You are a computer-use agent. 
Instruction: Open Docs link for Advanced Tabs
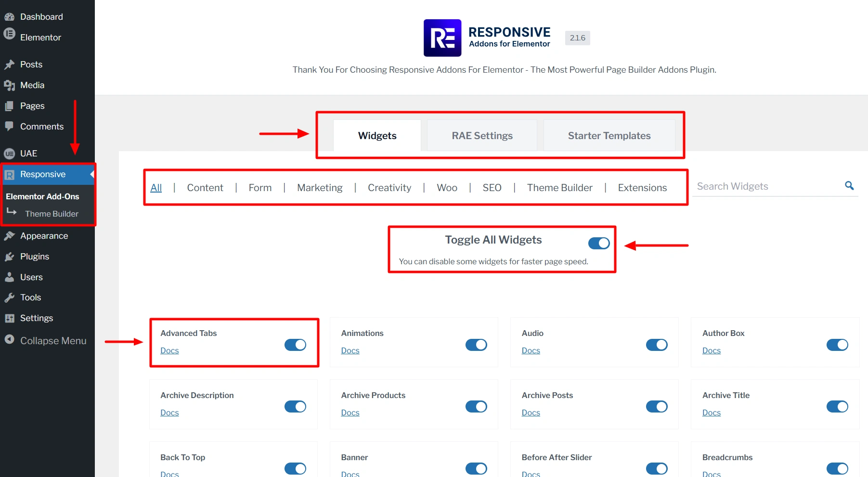[x=169, y=350]
